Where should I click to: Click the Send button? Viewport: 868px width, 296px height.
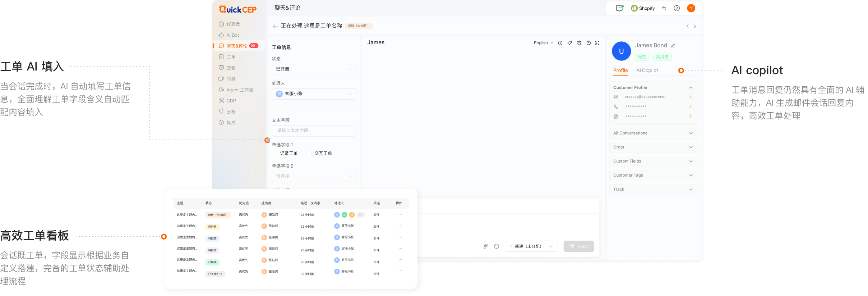[x=579, y=246]
